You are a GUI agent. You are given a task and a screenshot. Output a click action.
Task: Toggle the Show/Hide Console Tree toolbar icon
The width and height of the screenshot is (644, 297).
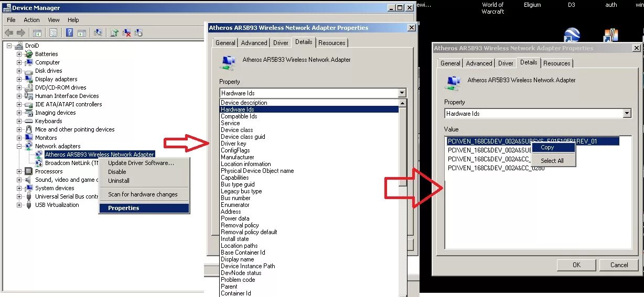[x=38, y=32]
